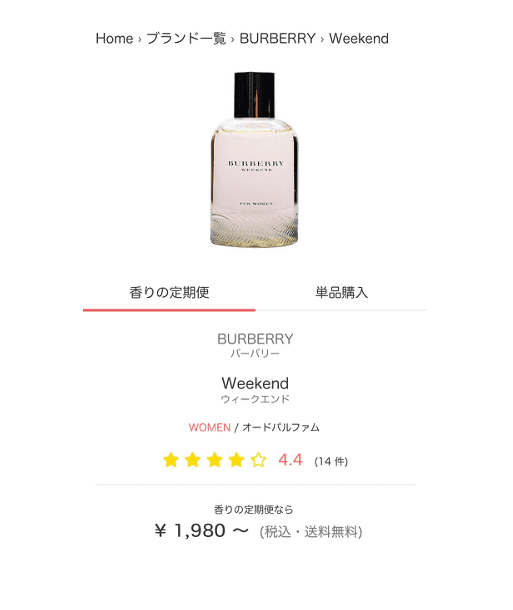Click the バーバリー brand subtitle
513x610 pixels.
(x=255, y=353)
